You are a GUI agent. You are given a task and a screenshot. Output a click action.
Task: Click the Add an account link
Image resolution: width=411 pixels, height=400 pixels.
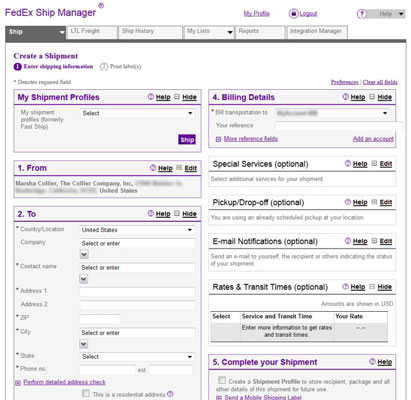click(373, 139)
